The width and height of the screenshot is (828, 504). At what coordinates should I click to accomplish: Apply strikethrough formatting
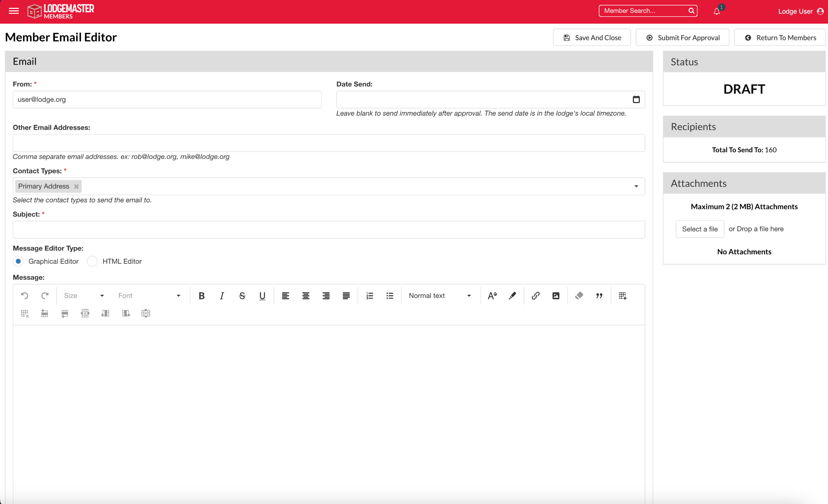pos(242,296)
